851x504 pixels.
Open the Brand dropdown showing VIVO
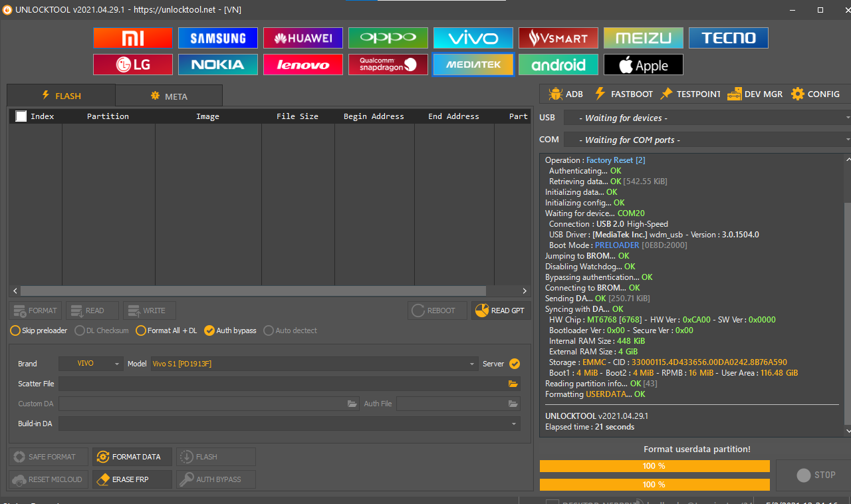pyautogui.click(x=91, y=364)
